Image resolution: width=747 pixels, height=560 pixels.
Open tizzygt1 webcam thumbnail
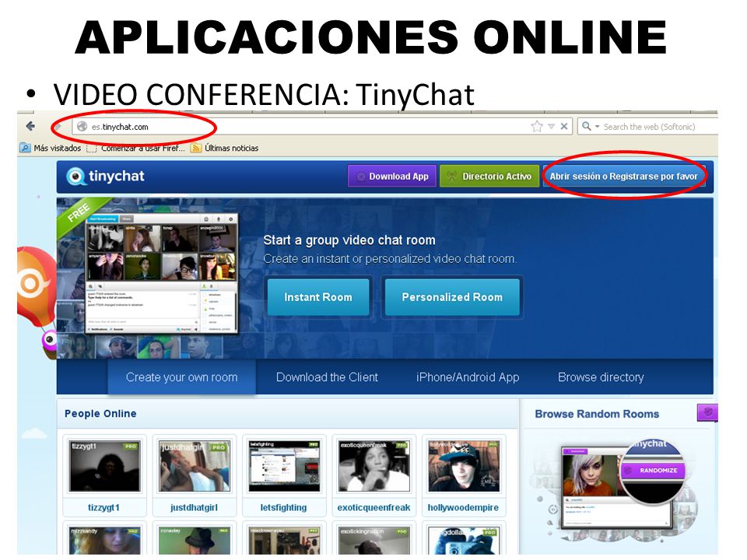click(105, 466)
